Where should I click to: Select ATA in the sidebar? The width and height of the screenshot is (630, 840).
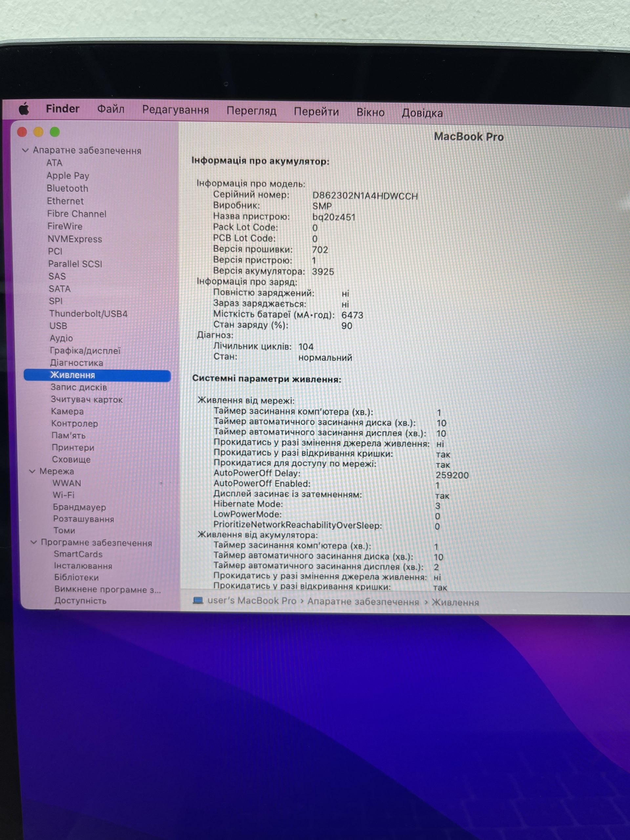[54, 163]
